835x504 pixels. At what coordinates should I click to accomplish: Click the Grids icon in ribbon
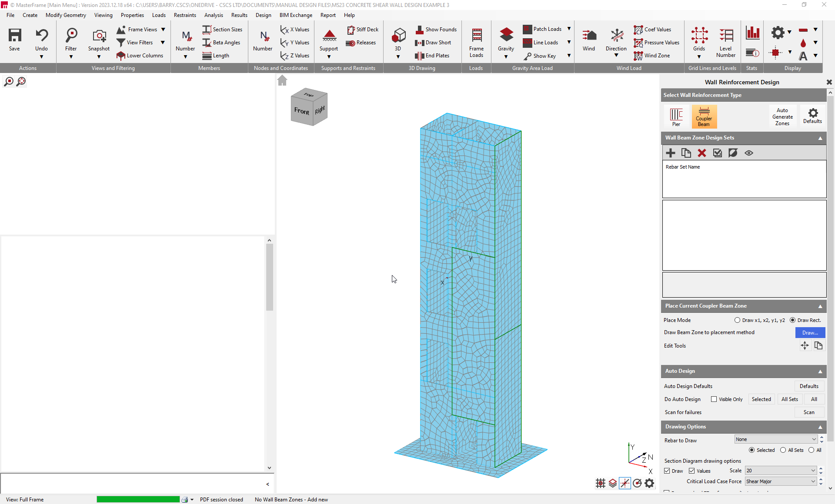click(699, 36)
